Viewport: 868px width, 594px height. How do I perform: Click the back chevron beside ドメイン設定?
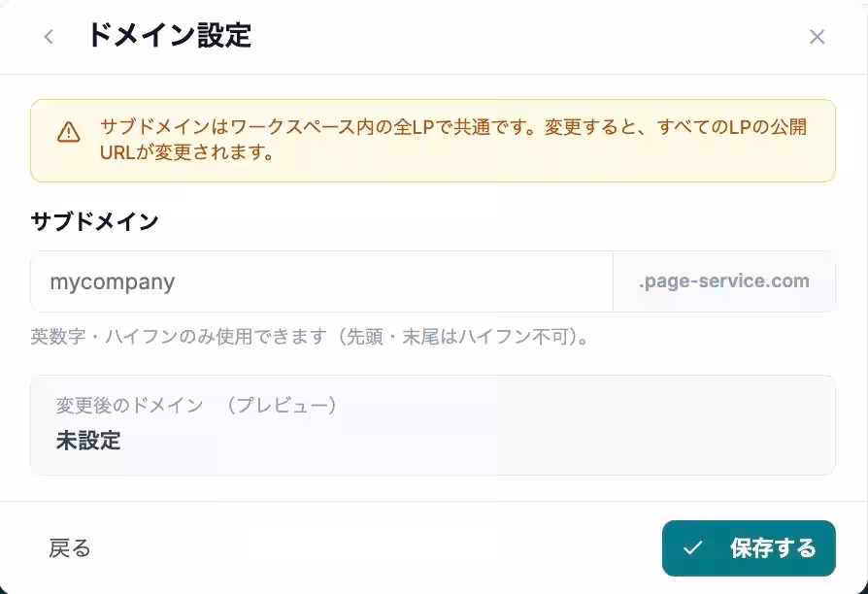(x=49, y=37)
